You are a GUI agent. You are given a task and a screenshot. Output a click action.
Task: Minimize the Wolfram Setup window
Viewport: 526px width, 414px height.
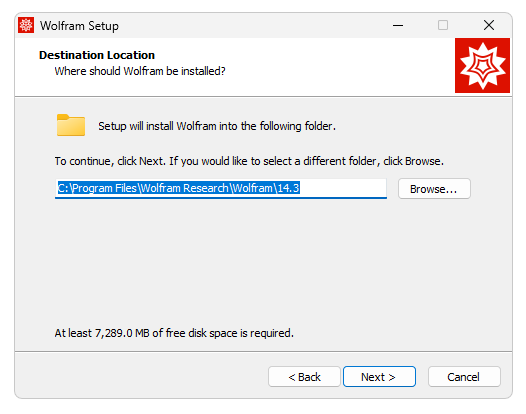[x=398, y=25]
